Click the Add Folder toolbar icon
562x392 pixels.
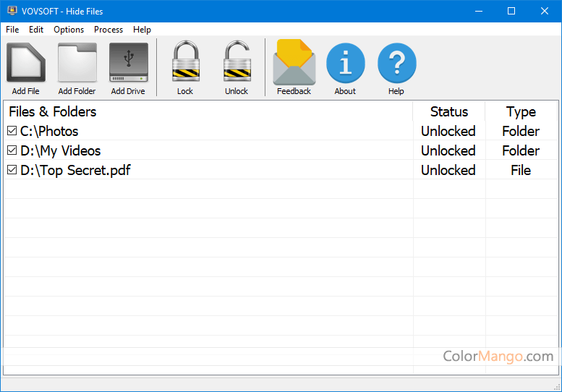coord(77,64)
